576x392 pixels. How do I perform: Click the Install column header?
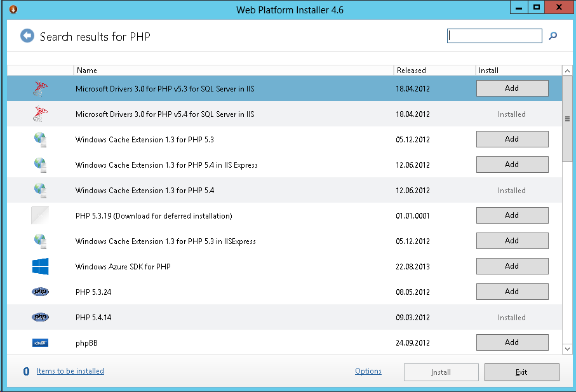[518, 70]
